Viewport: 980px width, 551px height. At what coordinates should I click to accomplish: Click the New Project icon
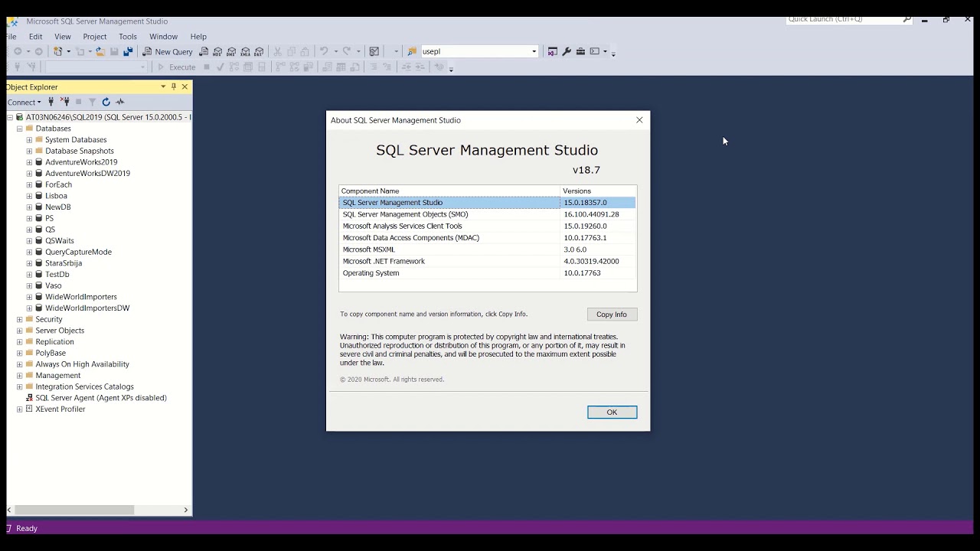click(x=57, y=51)
